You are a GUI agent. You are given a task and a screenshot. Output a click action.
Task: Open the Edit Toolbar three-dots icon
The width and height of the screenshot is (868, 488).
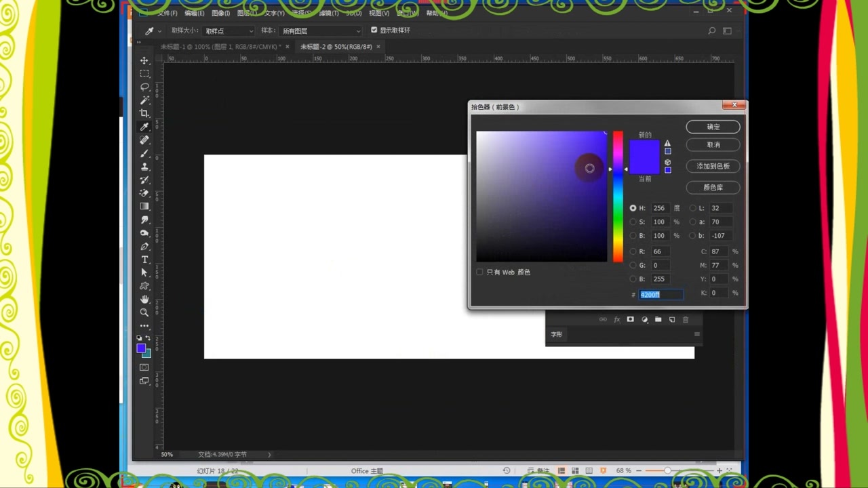(144, 326)
